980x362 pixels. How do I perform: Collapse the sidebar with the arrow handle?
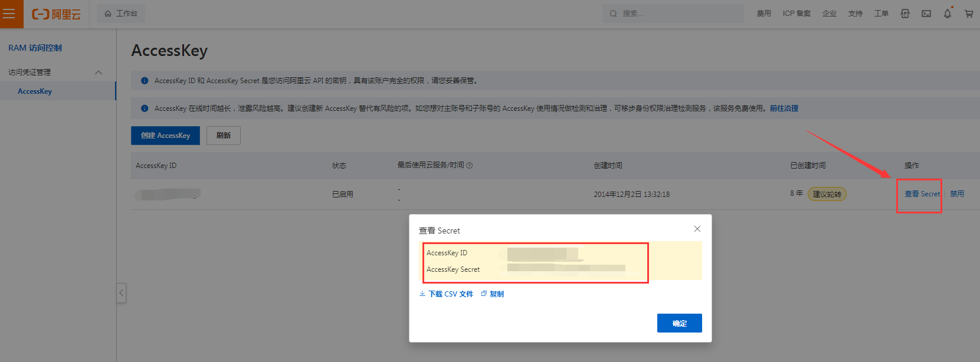pos(121,292)
